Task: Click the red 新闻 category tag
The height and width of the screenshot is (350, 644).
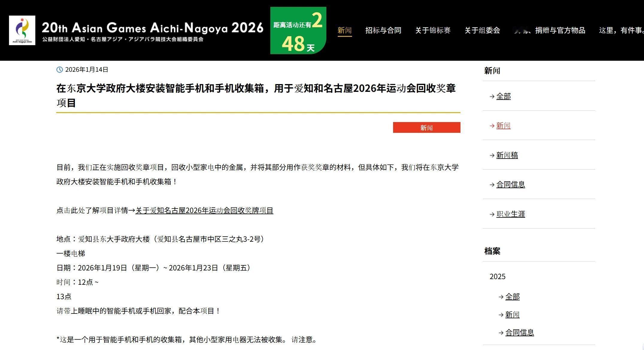Action: tap(426, 128)
